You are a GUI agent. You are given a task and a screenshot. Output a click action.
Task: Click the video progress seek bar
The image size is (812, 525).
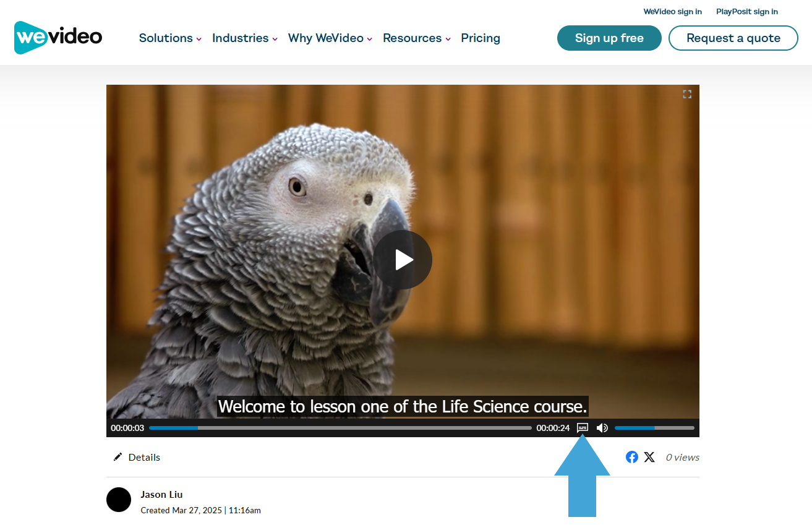340,428
